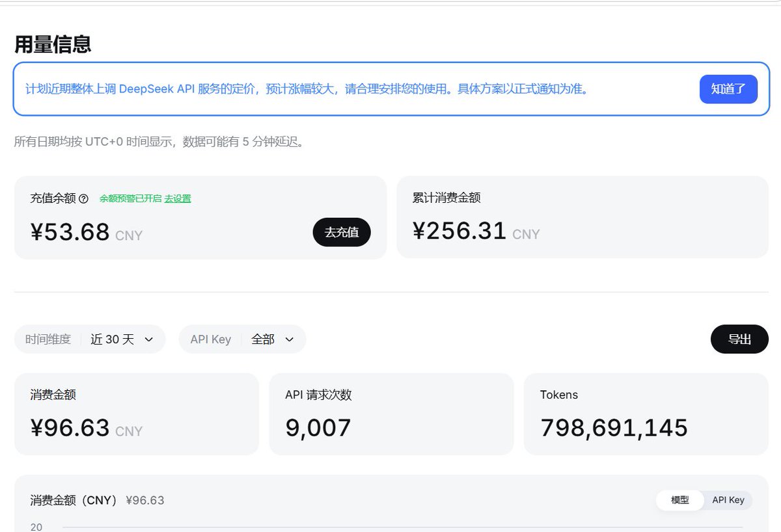The height and width of the screenshot is (532, 781).
Task: Select the cumulative spend ¥256.31
Action: pos(459,231)
